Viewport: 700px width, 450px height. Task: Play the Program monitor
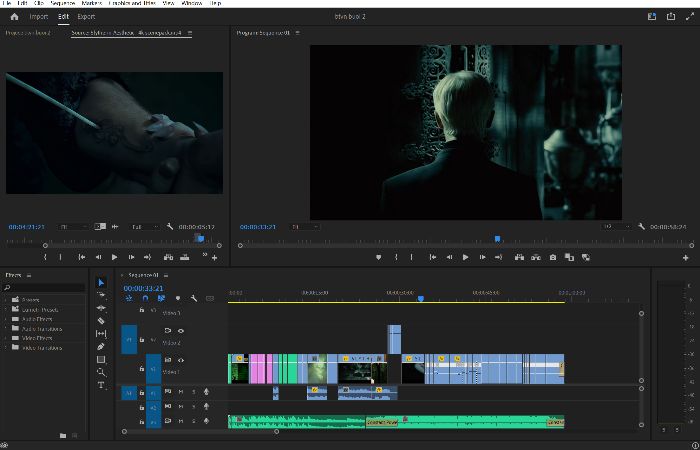click(466, 257)
